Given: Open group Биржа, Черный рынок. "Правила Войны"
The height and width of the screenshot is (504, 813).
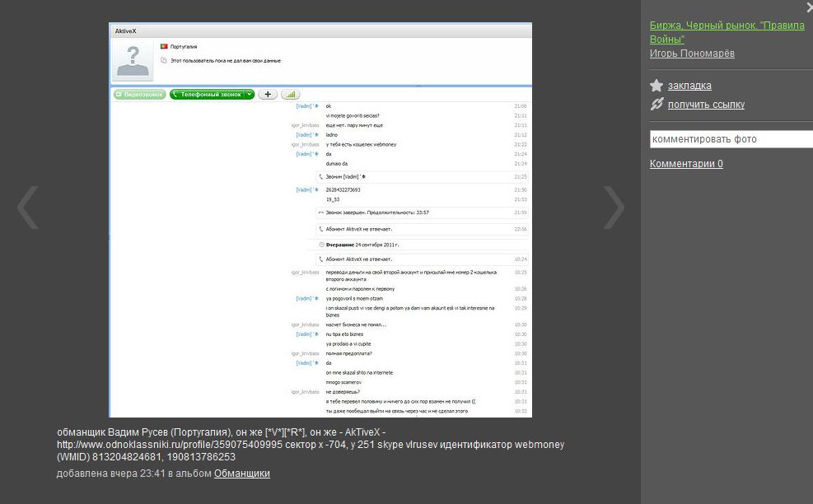Looking at the screenshot, I should coord(727,32).
